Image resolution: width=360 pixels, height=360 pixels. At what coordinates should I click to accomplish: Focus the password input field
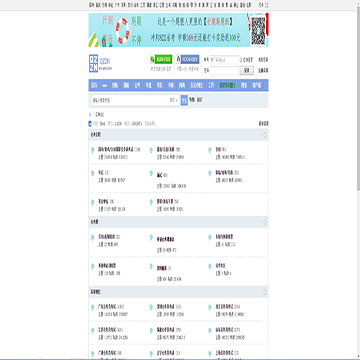tap(224, 70)
